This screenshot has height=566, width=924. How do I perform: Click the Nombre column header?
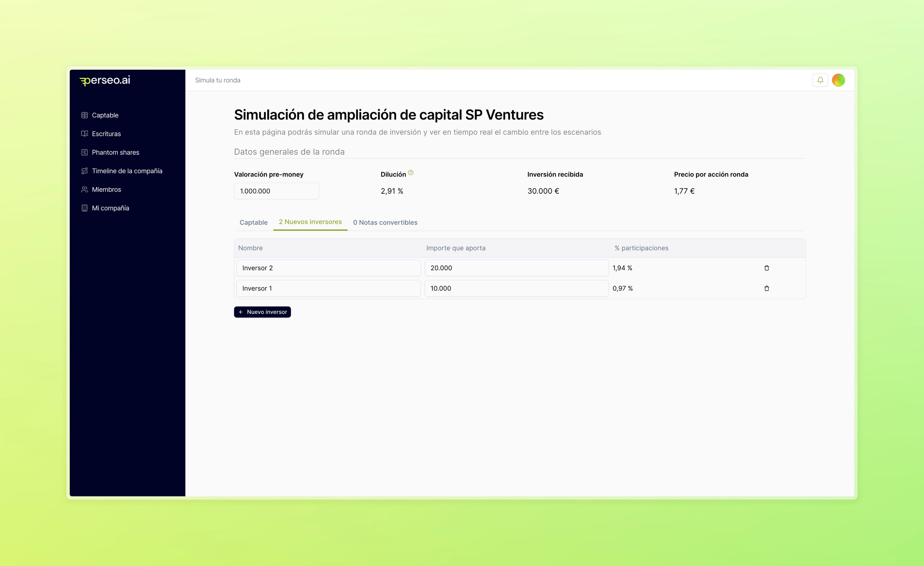click(250, 248)
